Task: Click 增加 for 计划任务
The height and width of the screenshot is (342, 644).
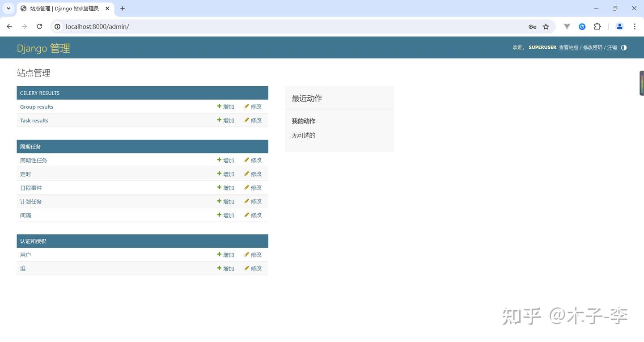Action: click(226, 202)
